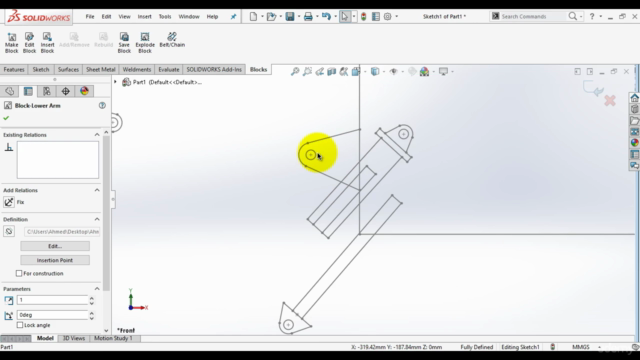
Task: Open the File menu
Action: coord(90,17)
